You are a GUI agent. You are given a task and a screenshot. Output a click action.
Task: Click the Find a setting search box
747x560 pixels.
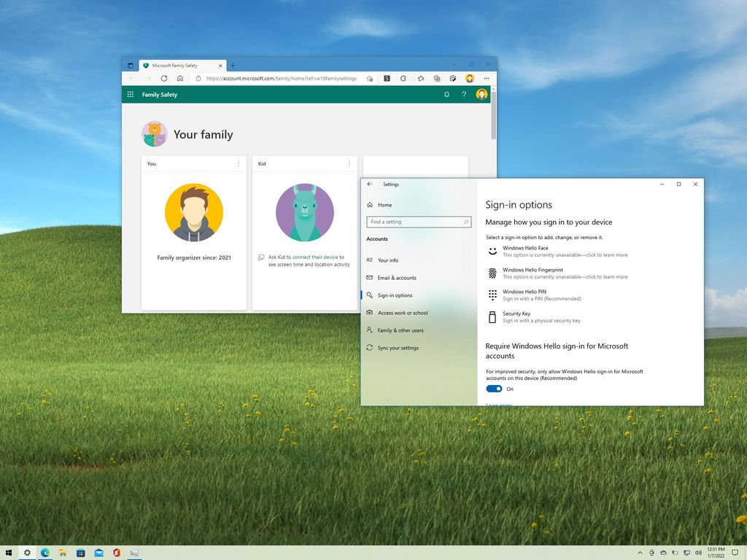coord(419,222)
